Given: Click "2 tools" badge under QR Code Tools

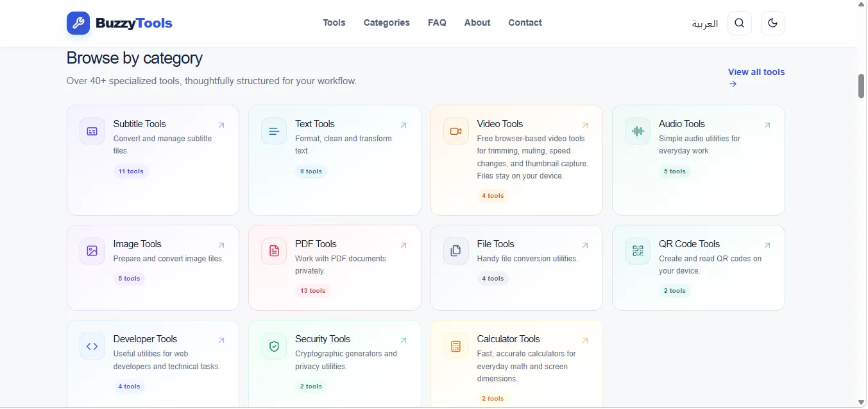Looking at the screenshot, I should coord(675,291).
